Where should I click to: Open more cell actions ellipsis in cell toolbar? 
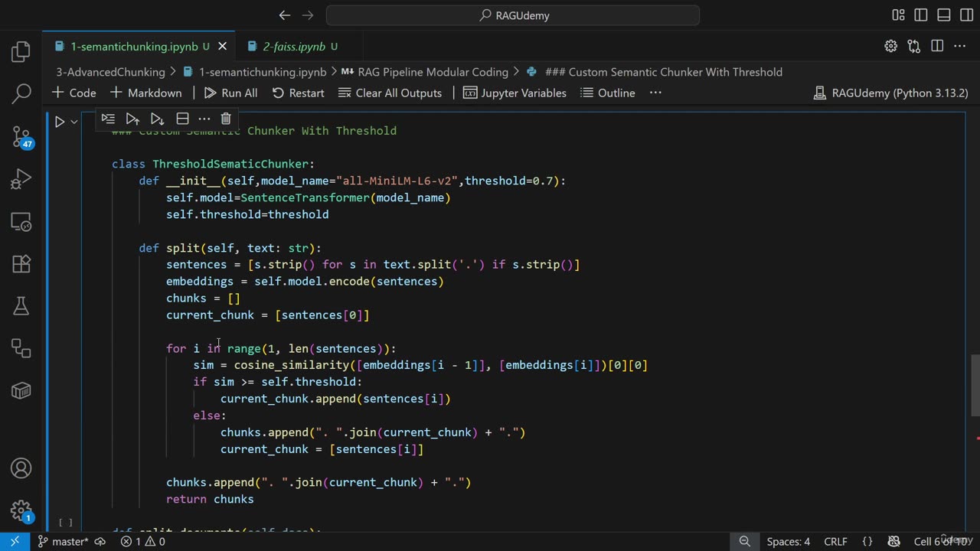click(204, 119)
